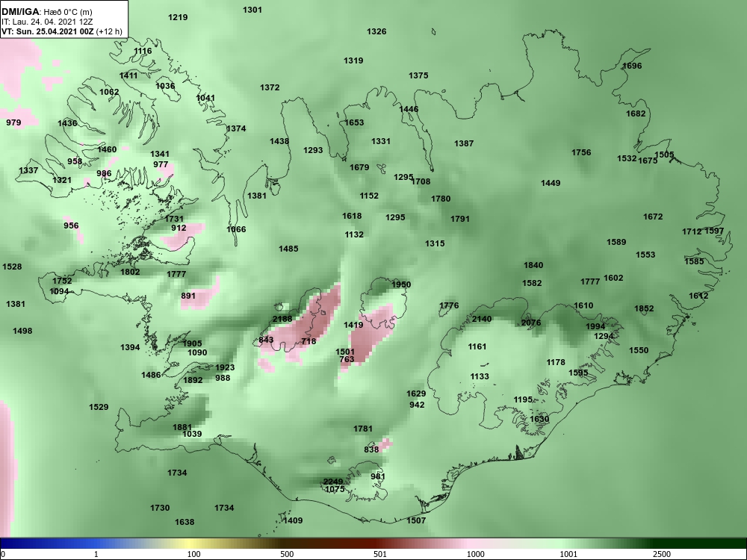747x560 pixels.
Task: Click the 912 label
Action: pyautogui.click(x=179, y=228)
